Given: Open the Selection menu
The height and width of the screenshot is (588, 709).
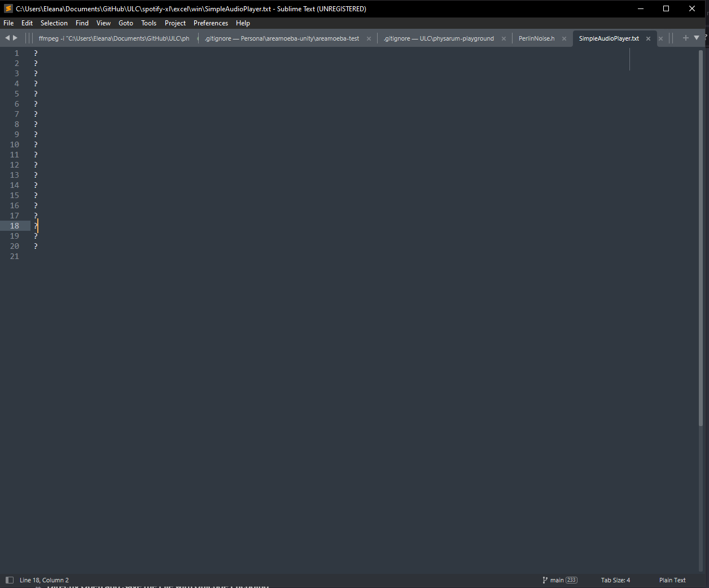Looking at the screenshot, I should [x=54, y=23].
